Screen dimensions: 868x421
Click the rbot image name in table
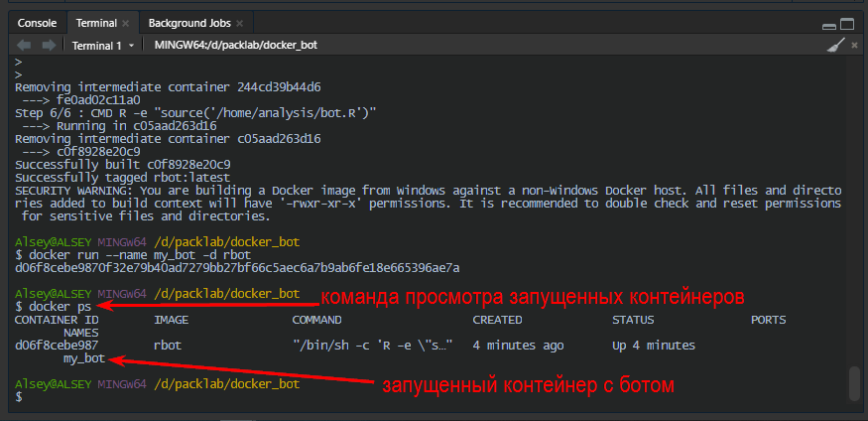coord(168,346)
